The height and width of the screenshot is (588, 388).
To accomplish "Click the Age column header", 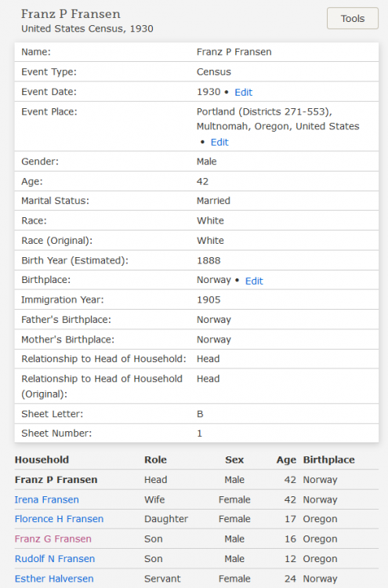I will (286, 459).
